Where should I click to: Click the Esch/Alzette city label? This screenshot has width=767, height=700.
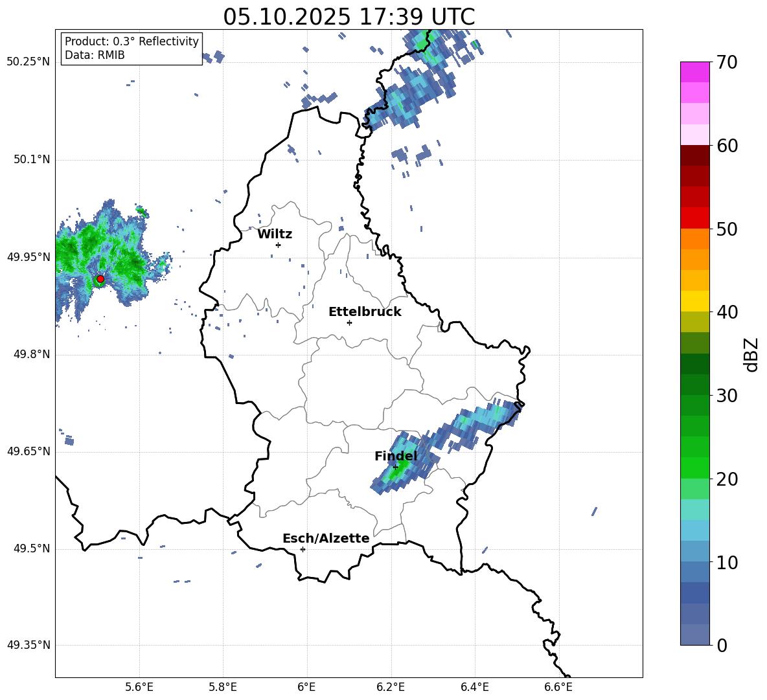pyautogui.click(x=326, y=538)
